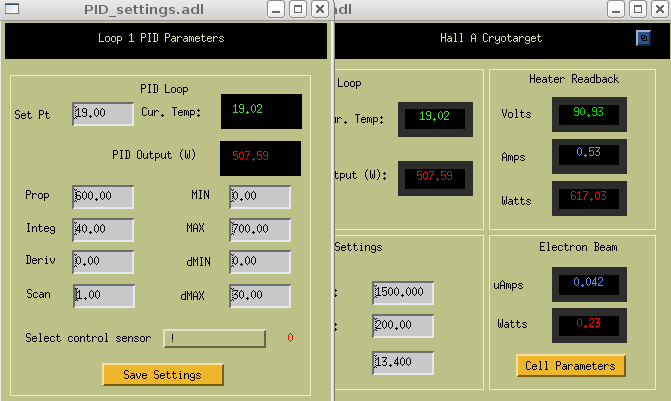Click the blue related-display icon in Hall A Cryotarget

643,38
